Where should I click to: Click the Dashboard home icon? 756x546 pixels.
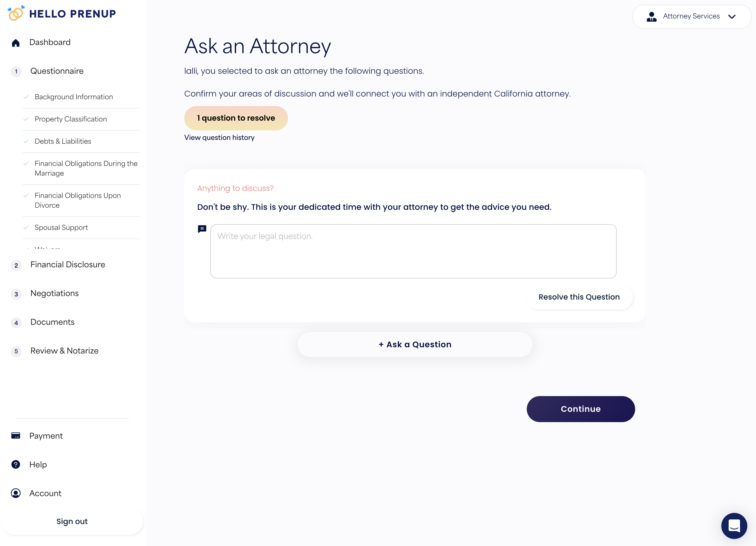pyautogui.click(x=16, y=43)
